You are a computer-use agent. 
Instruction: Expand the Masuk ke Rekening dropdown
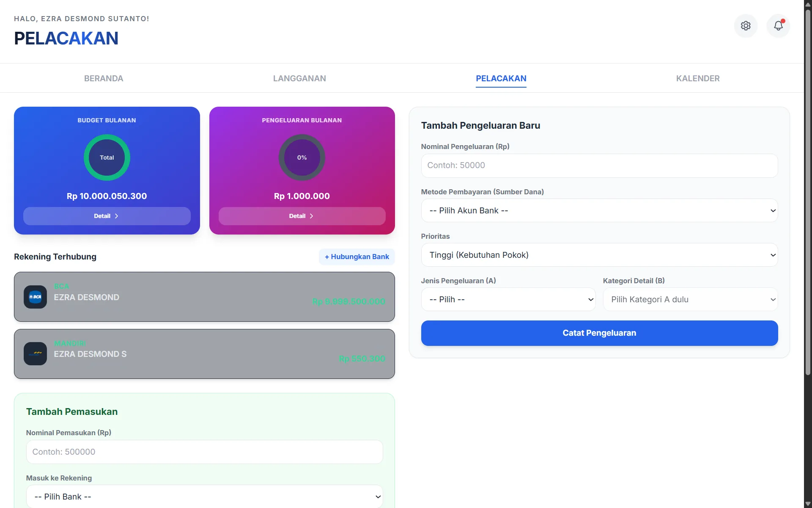(205, 497)
